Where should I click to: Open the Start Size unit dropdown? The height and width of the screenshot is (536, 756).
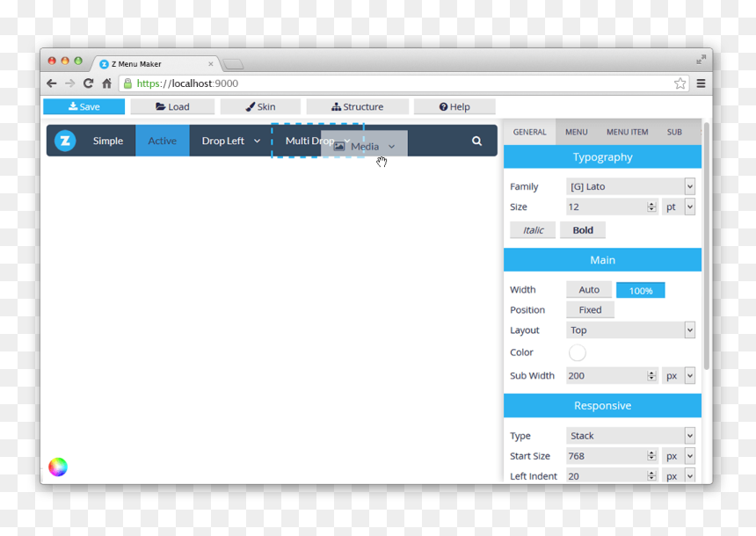(x=679, y=456)
